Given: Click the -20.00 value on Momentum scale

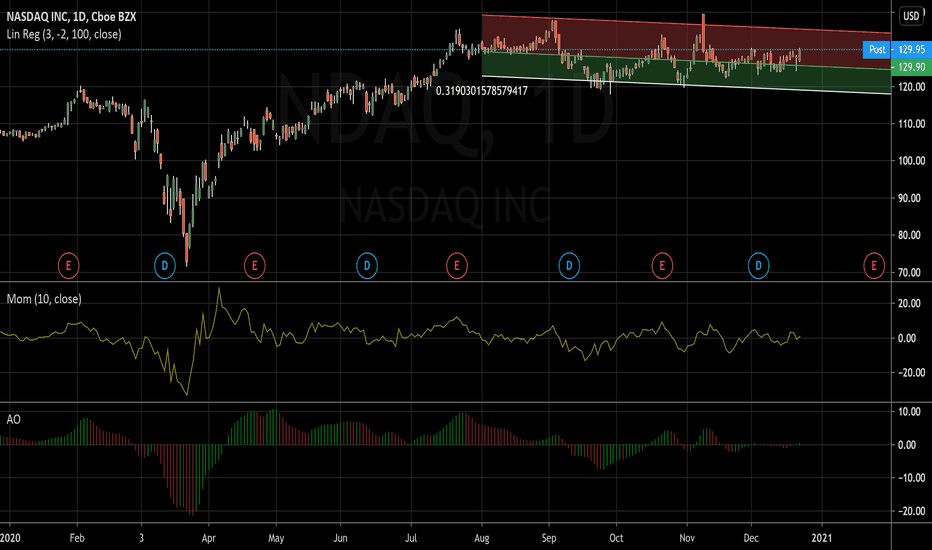Looking at the screenshot, I should (x=911, y=372).
